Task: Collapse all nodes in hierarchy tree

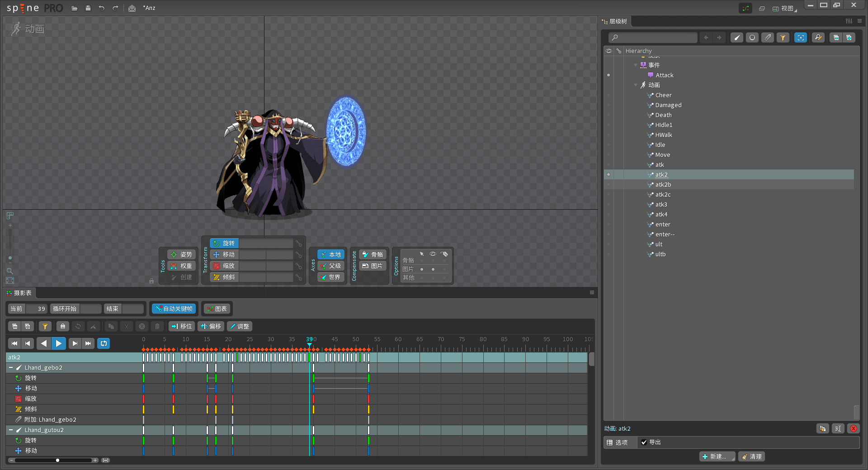Action: tap(836, 38)
